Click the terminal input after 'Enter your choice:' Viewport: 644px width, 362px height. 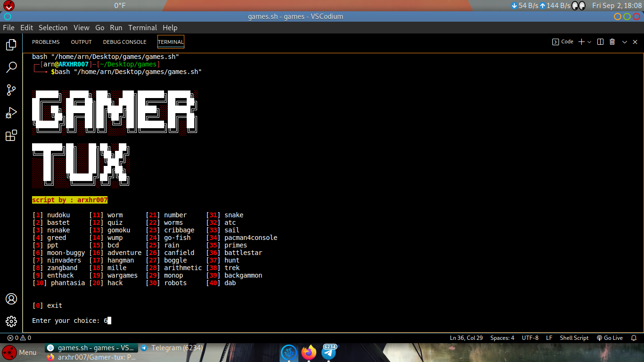click(107, 321)
